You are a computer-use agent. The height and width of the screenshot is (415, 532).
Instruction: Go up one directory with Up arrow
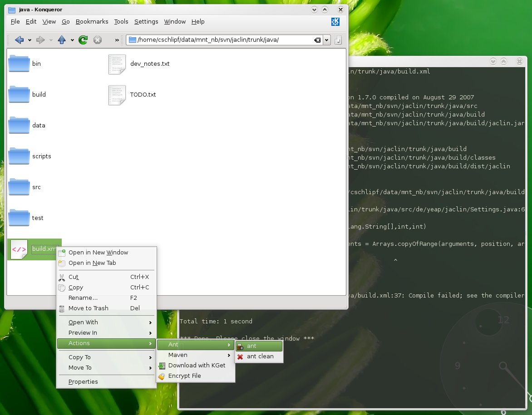(61, 40)
